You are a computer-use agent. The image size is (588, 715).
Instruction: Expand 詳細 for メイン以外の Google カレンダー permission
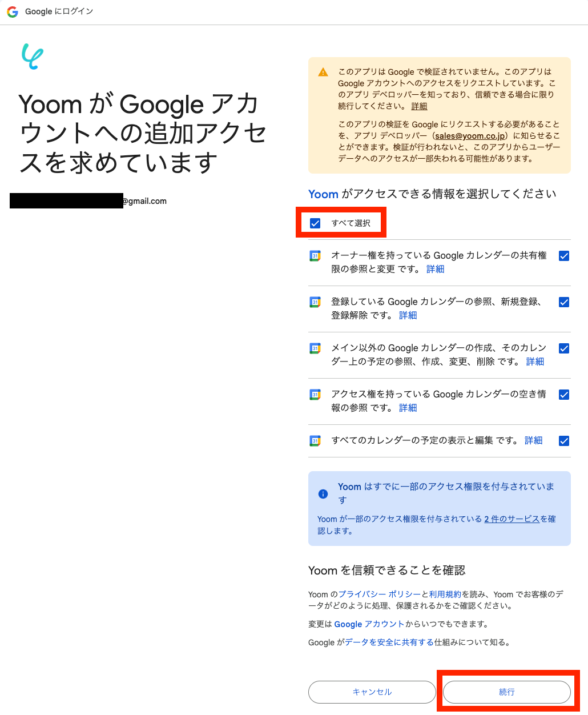(x=535, y=361)
